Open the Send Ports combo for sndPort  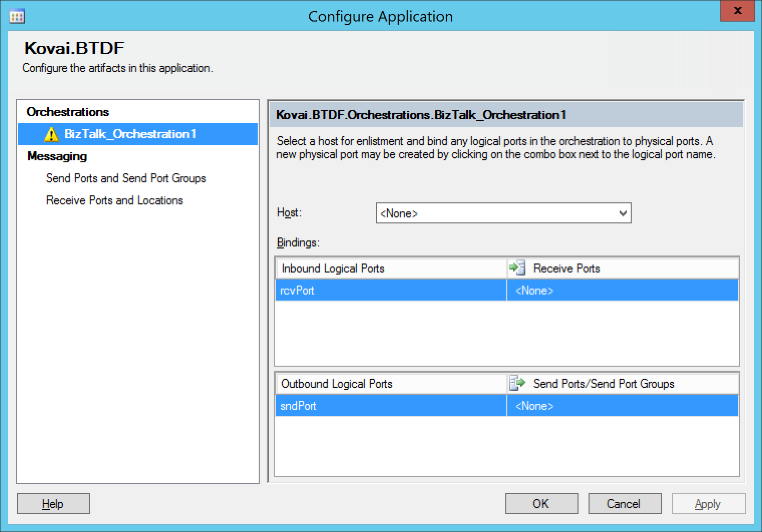click(x=622, y=405)
